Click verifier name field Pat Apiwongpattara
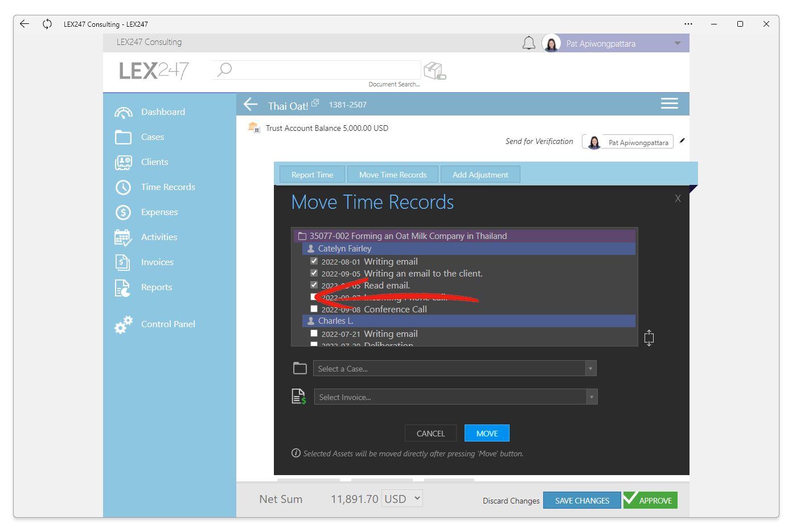The image size is (792, 532). tap(638, 142)
